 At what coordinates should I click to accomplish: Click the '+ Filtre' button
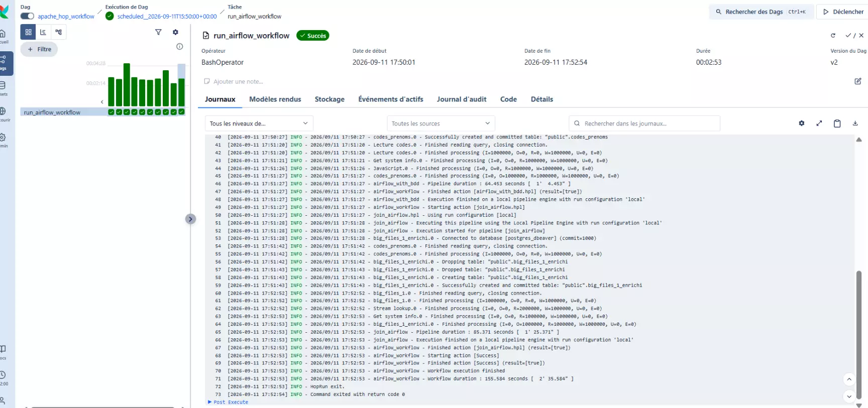pos(39,49)
